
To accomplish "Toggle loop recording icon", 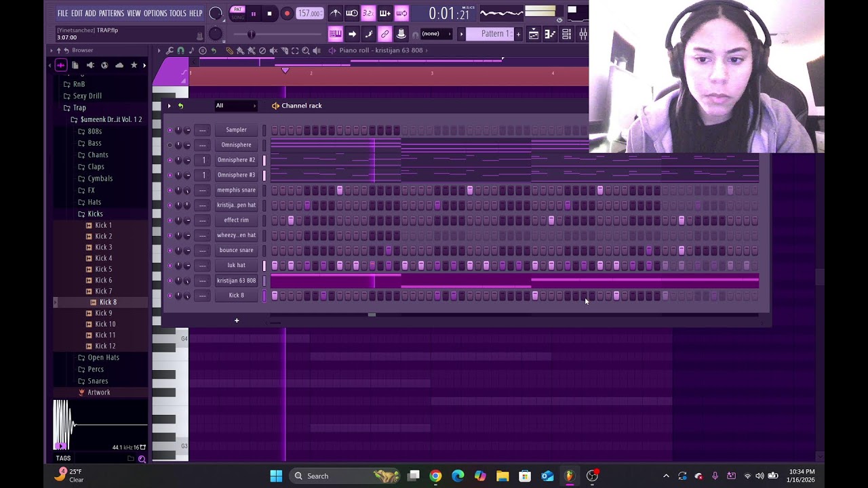I will pos(401,14).
